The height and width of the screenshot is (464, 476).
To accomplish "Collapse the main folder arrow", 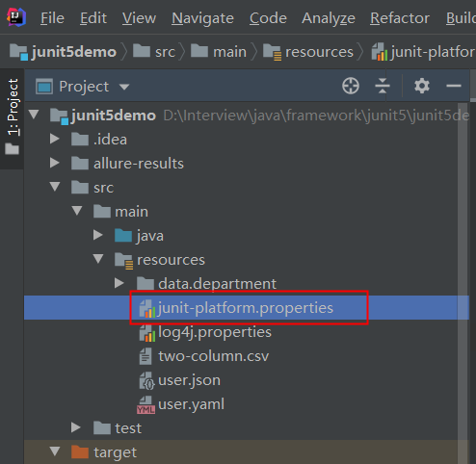I will (x=77, y=211).
